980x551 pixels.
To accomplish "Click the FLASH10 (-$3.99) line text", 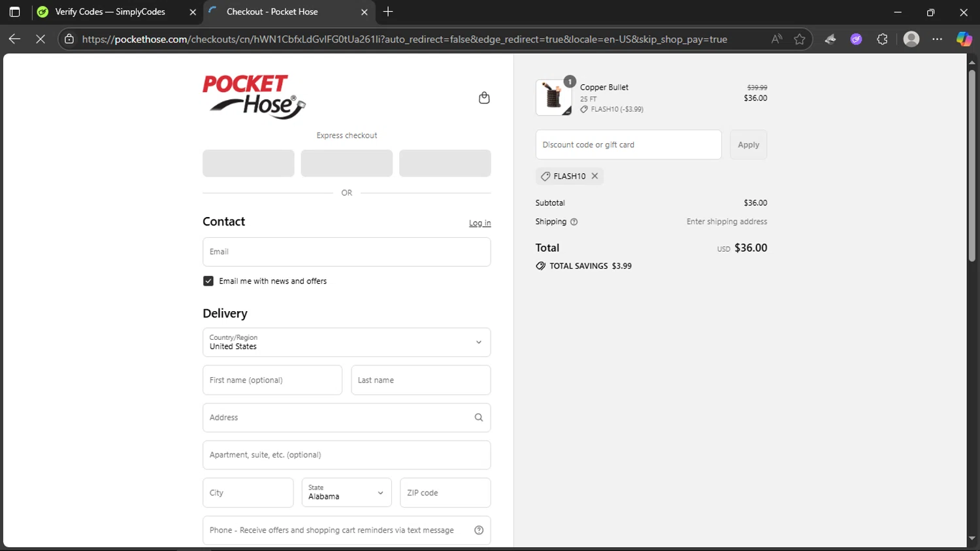I will click(x=617, y=109).
